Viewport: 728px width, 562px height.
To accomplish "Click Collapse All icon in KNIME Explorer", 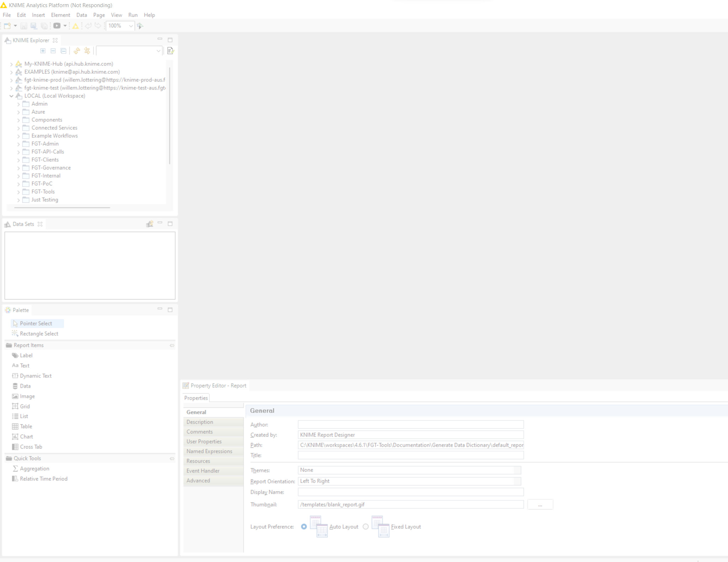I will pos(63,51).
